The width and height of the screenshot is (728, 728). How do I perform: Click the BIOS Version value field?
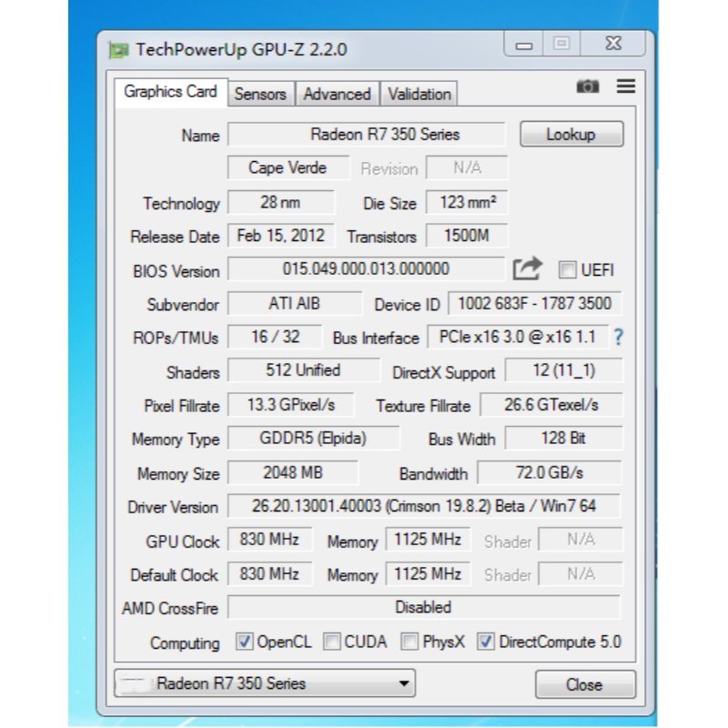pos(367,268)
